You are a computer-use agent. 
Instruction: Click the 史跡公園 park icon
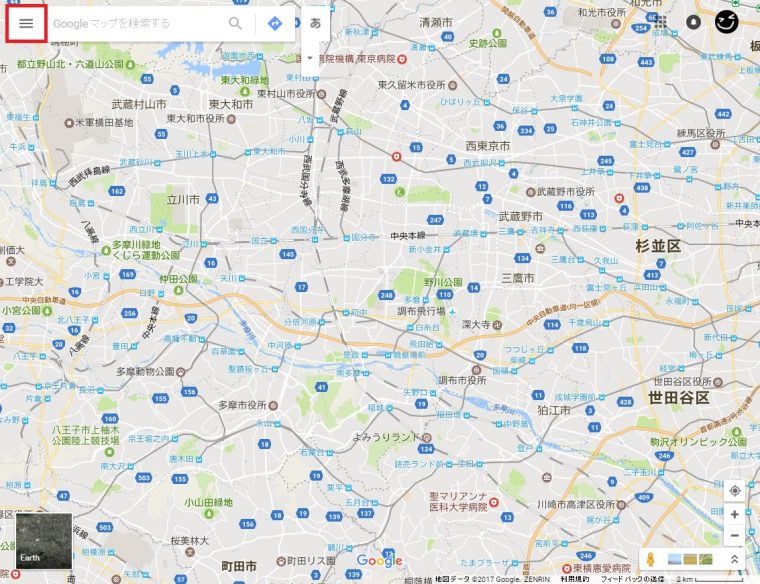[497, 33]
